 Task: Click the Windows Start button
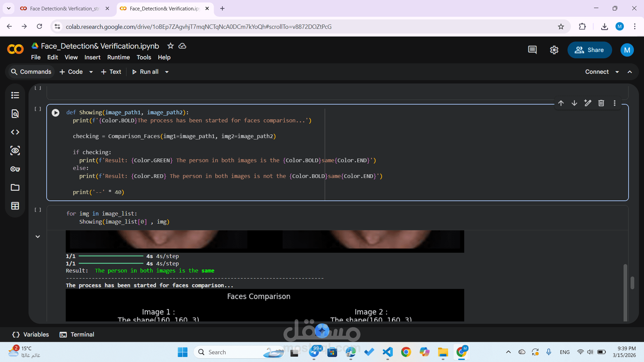tap(182, 352)
